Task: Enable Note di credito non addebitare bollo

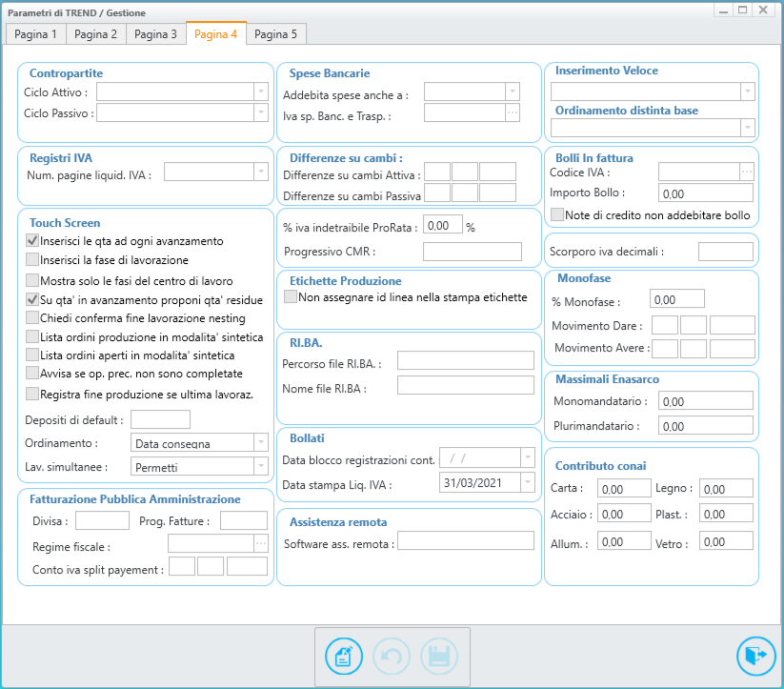Action: click(x=557, y=214)
